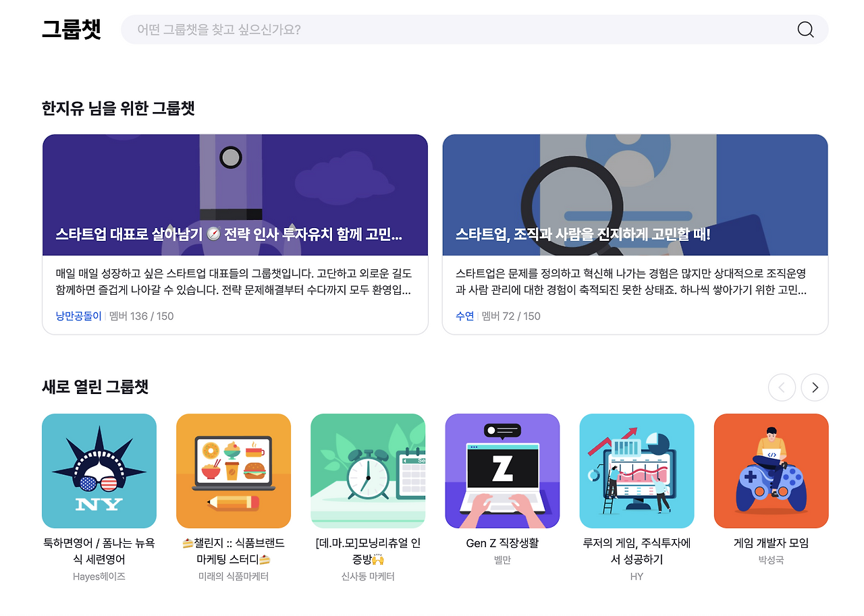
Task: Click the search magnifier icon
Action: (805, 30)
